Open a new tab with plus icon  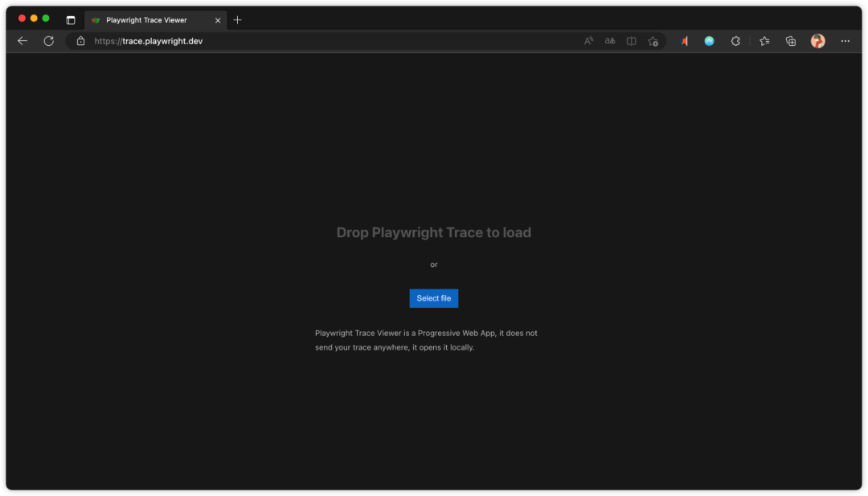click(x=237, y=20)
